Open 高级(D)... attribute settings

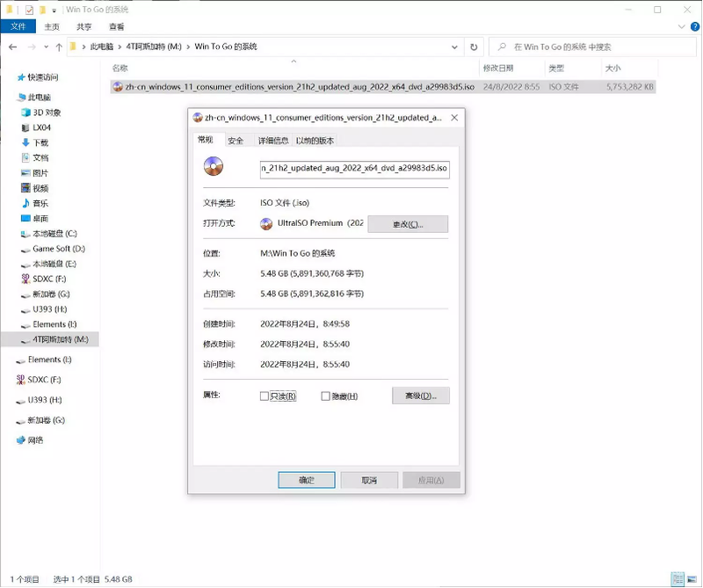tap(421, 396)
